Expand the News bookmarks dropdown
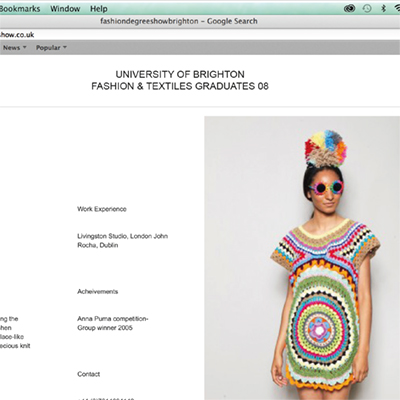The width and height of the screenshot is (400, 400). [x=15, y=48]
